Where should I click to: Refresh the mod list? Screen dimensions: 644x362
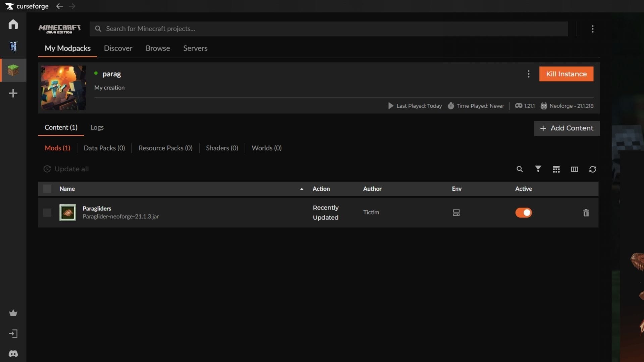point(593,169)
